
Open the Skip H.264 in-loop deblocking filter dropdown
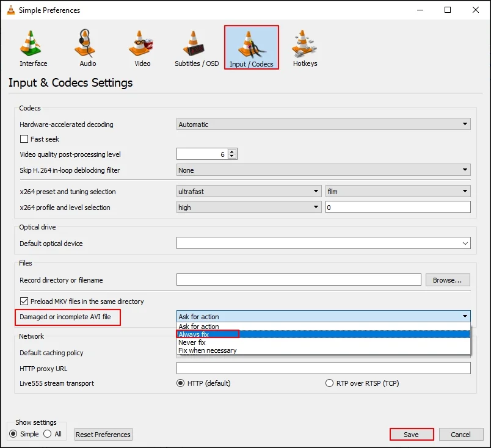click(324, 170)
